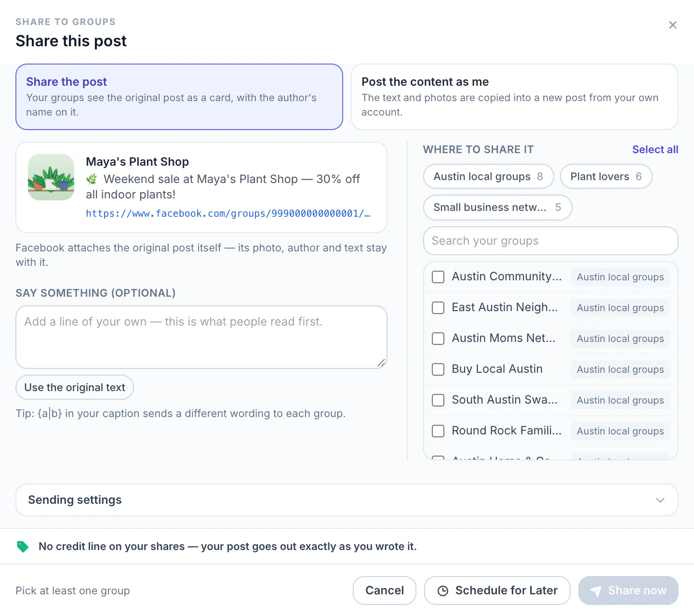Click the Select all link
Screen dimensions: 694x616
(655, 149)
